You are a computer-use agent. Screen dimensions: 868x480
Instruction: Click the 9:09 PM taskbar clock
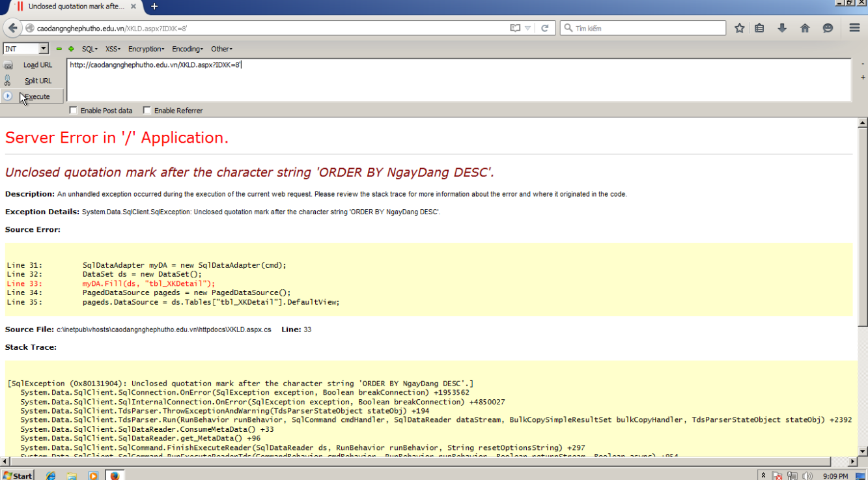tap(835, 476)
